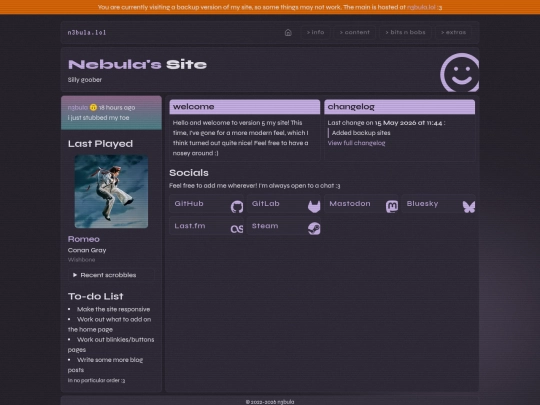The image size is (540, 405).
Task: Select the Nebula's Site heading
Action: [137, 64]
